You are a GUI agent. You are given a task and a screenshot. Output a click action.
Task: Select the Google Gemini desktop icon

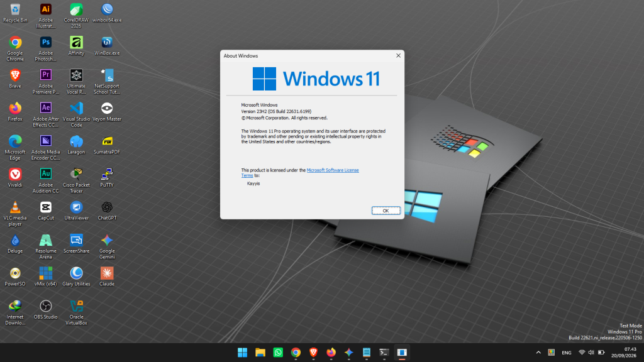click(107, 246)
